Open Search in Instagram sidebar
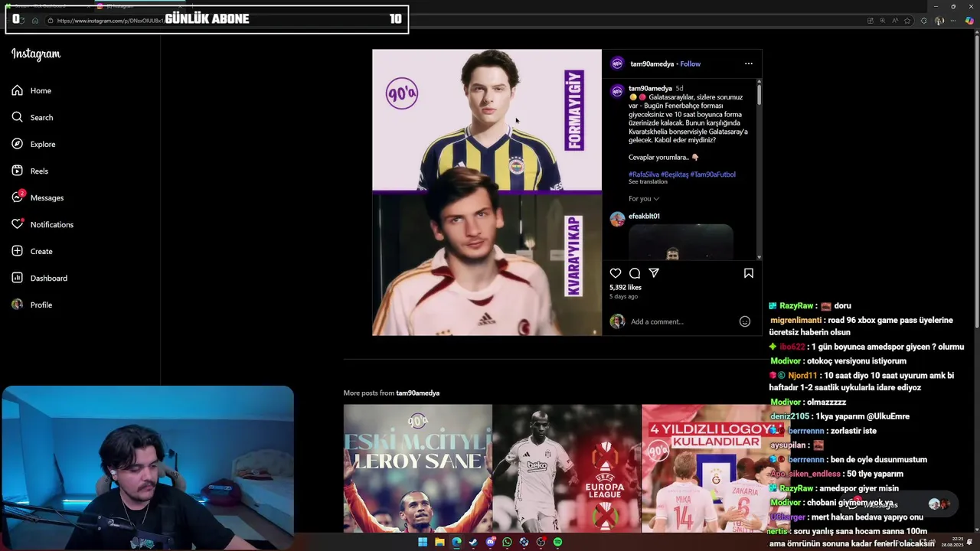Screen dimensions: 980x551 (32, 117)
